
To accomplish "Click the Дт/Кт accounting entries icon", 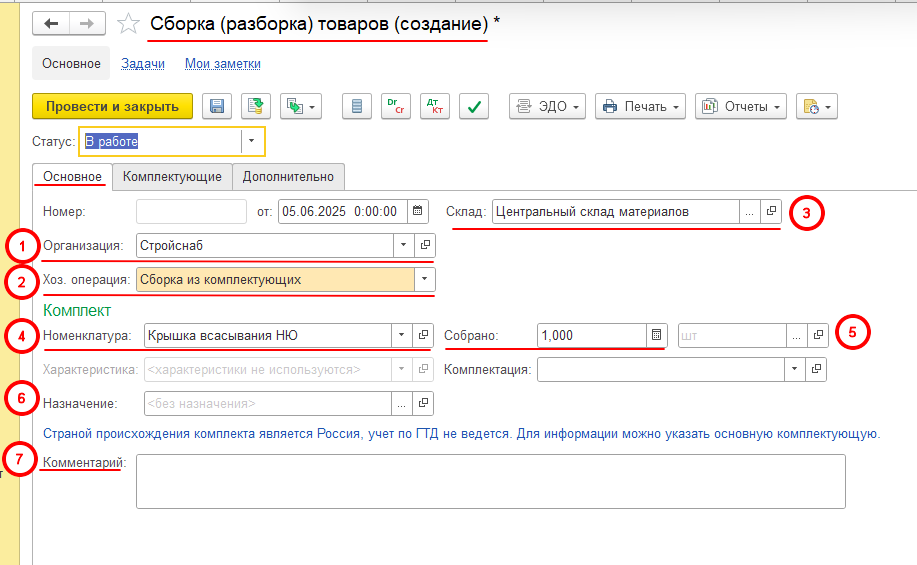I will coord(435,107).
